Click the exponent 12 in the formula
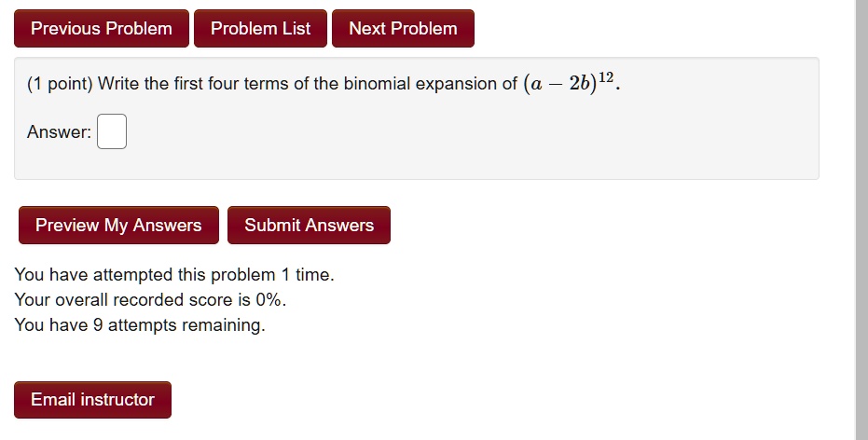Viewport: 868px width, 440px height. click(x=606, y=77)
